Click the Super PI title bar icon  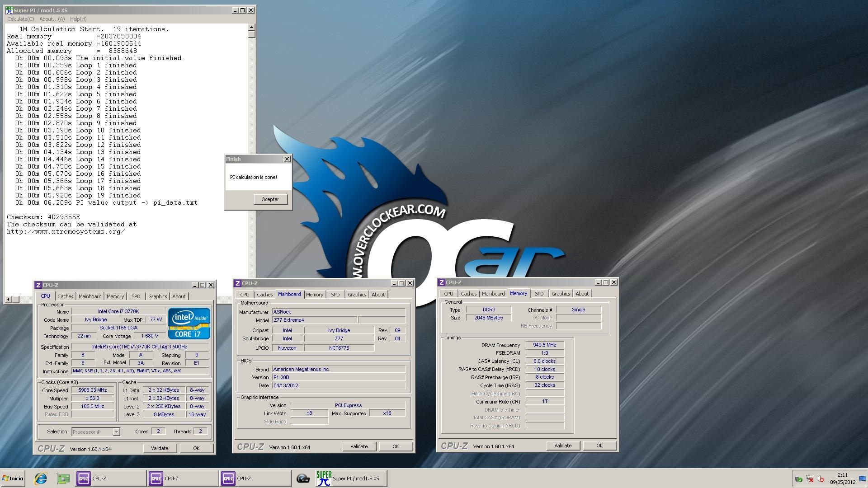click(x=9, y=10)
